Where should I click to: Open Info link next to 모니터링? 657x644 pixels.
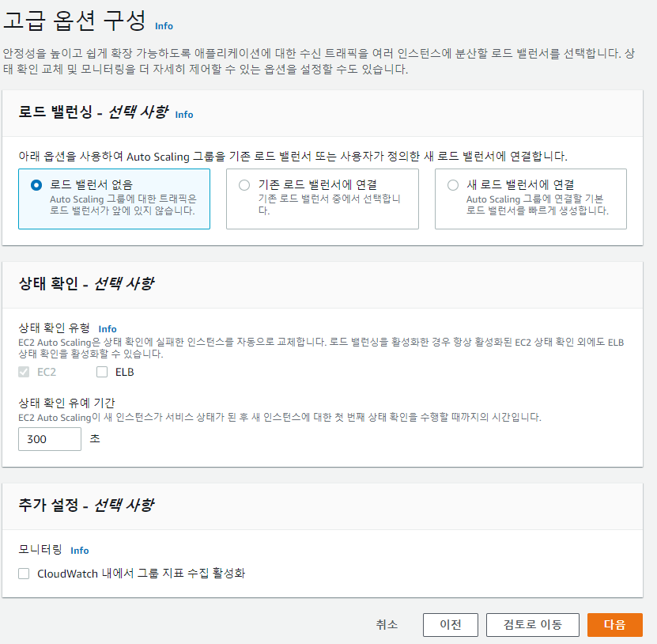pyautogui.click(x=80, y=550)
